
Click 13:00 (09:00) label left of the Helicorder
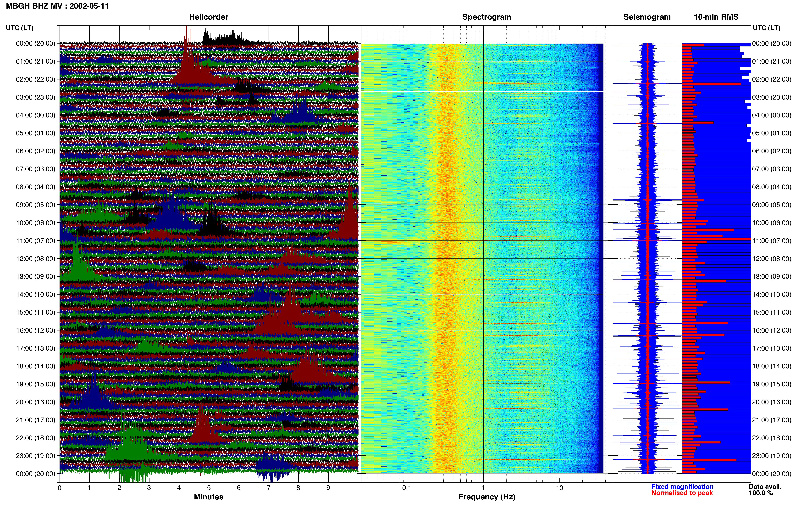(36, 277)
